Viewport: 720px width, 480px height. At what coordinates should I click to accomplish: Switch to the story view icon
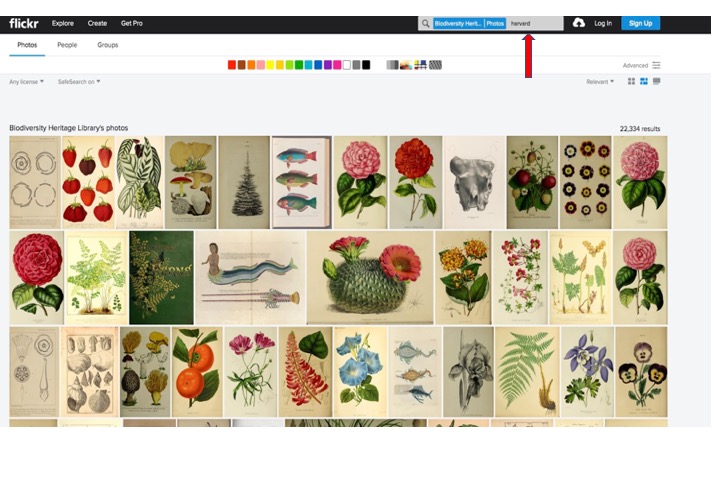(x=657, y=81)
